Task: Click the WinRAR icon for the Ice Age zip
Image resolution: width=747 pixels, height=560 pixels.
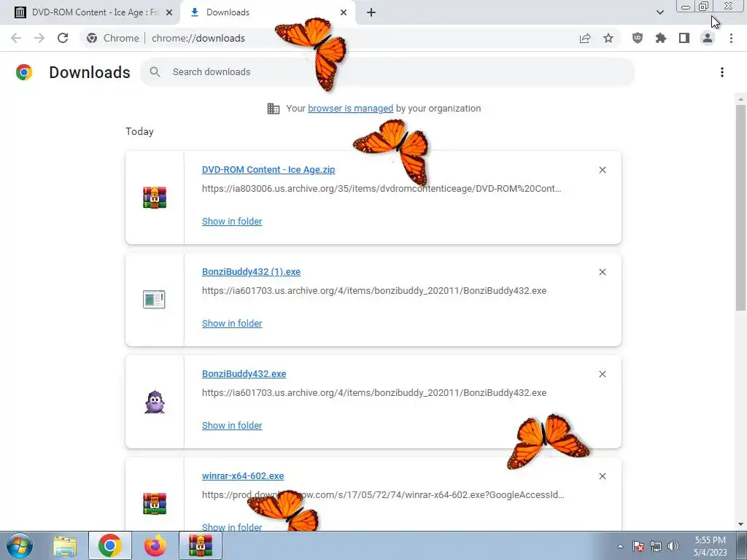Action: (x=155, y=197)
